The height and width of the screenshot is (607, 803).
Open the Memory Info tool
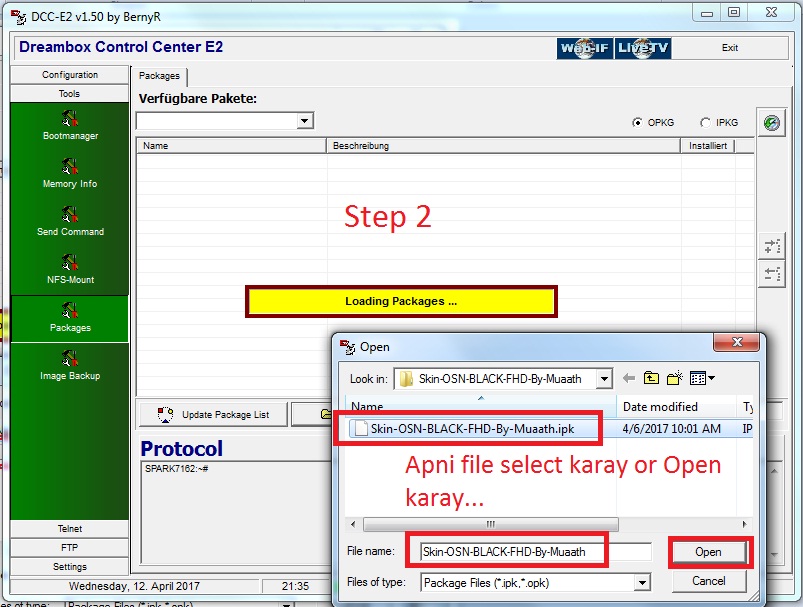point(70,174)
